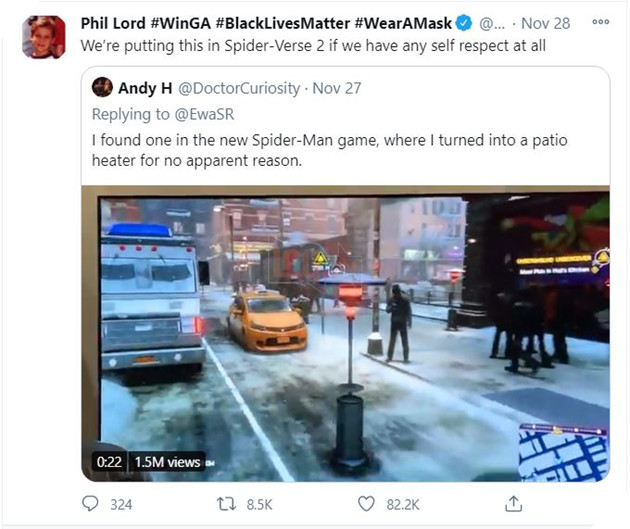Open the three-dot more options menu
The width and height of the screenshot is (630, 529).
[x=601, y=22]
